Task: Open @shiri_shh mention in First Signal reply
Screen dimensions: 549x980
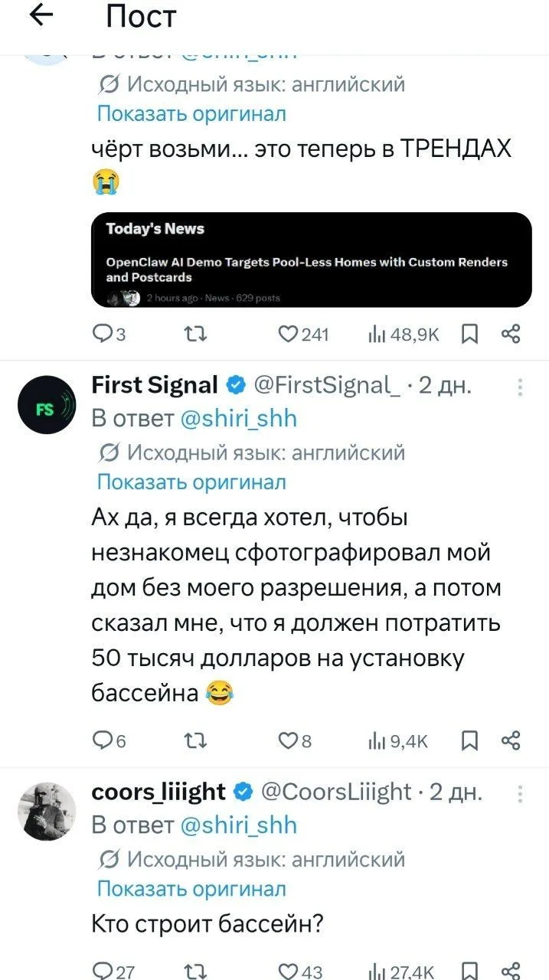Action: point(238,419)
